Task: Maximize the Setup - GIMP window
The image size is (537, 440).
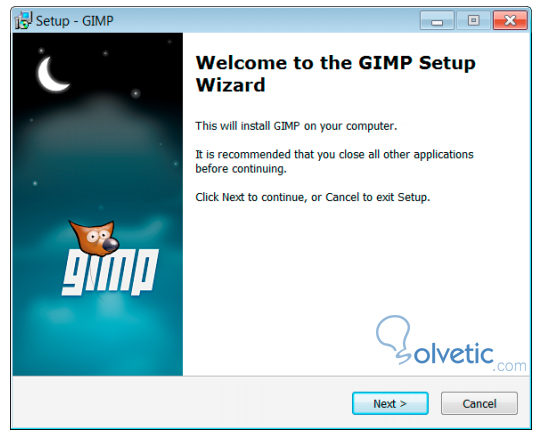Action: (474, 21)
